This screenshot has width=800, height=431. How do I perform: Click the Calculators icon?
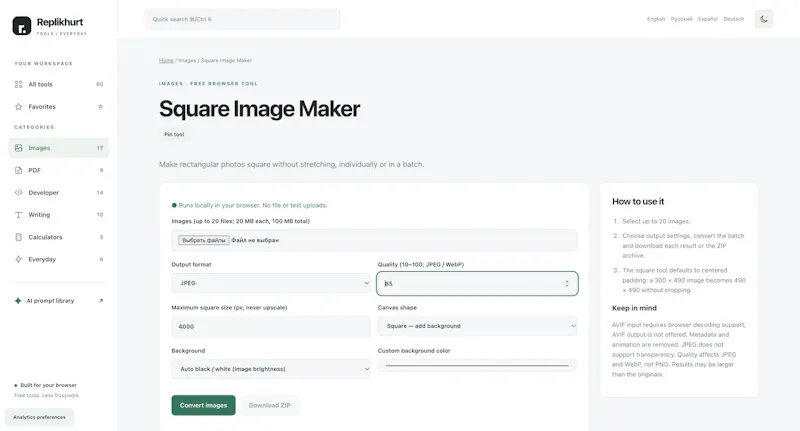point(18,237)
